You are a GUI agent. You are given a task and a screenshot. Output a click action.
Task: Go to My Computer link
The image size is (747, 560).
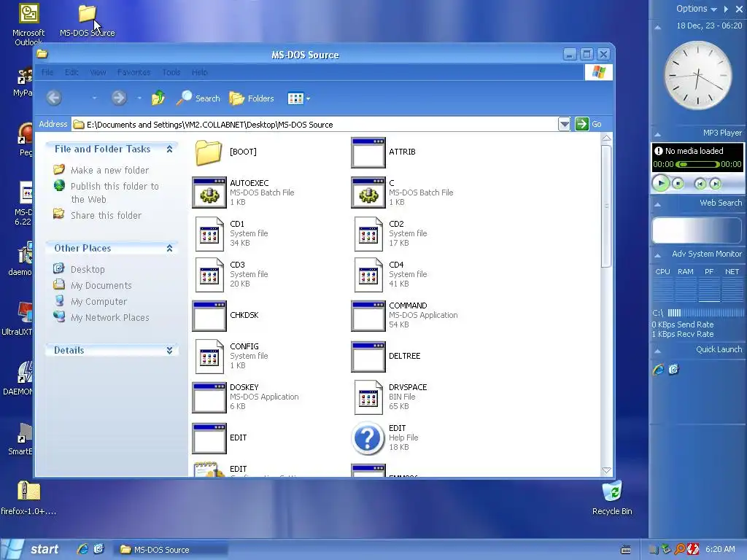98,301
